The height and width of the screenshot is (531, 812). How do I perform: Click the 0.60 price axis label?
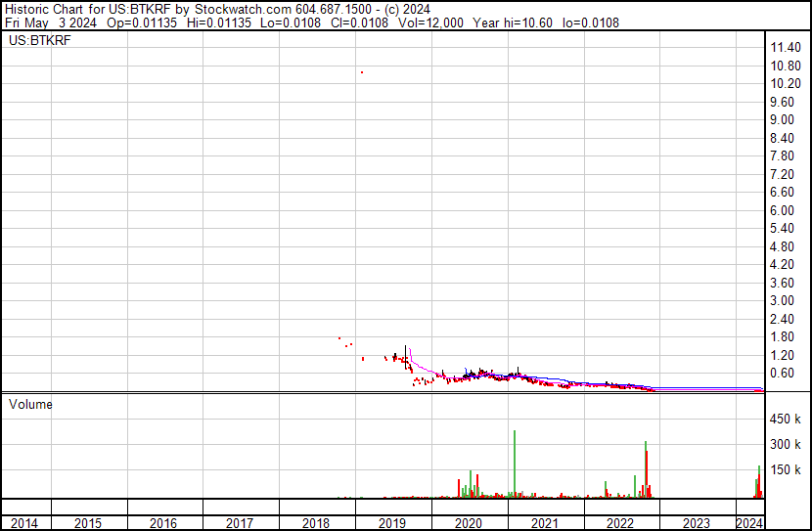[786, 374]
